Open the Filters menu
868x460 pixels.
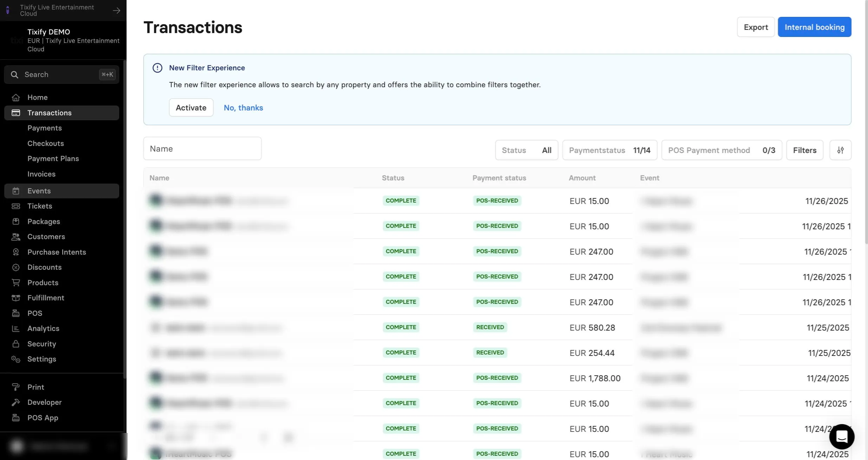tap(804, 150)
